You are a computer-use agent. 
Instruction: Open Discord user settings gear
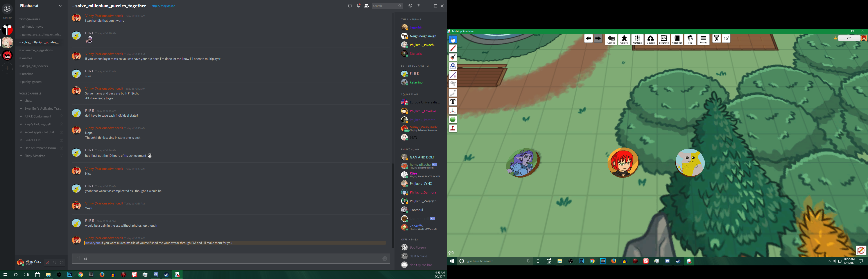click(x=62, y=263)
